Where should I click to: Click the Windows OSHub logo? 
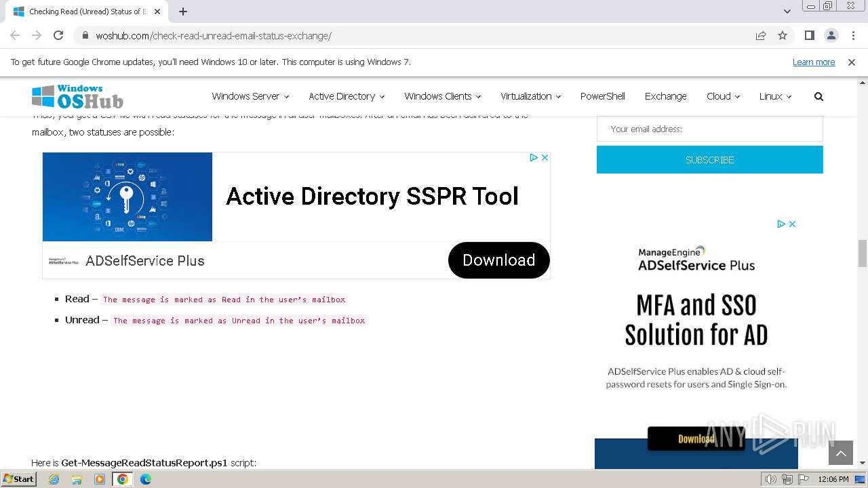coord(78,96)
